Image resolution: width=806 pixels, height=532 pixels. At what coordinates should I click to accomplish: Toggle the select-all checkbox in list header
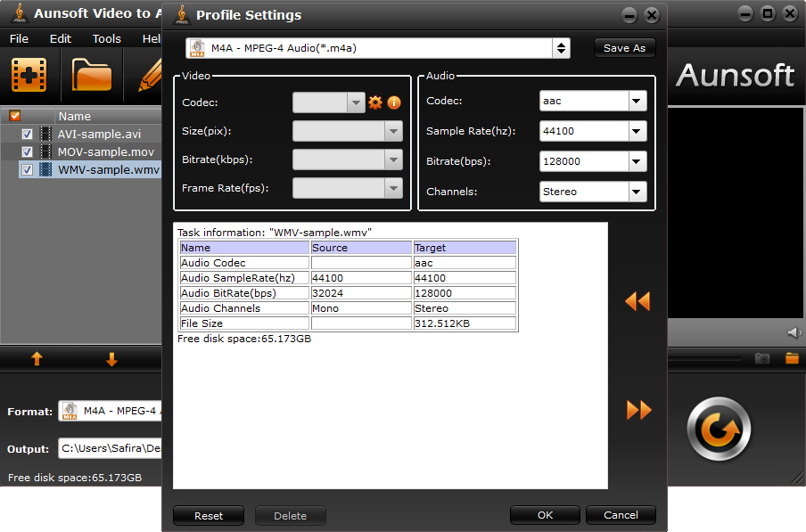(15, 116)
